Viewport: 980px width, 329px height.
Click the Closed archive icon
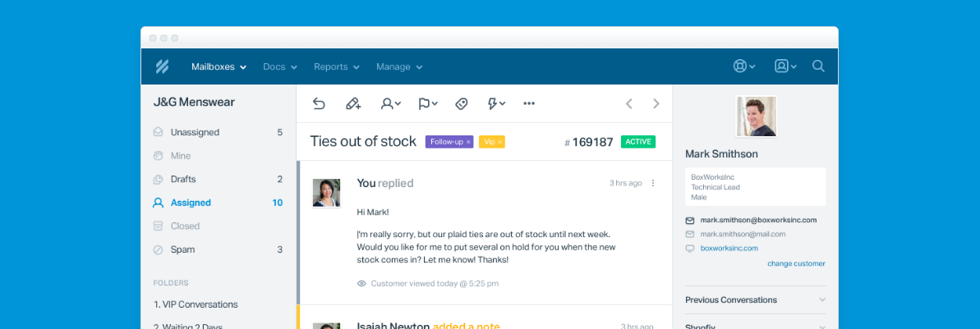[158, 226]
